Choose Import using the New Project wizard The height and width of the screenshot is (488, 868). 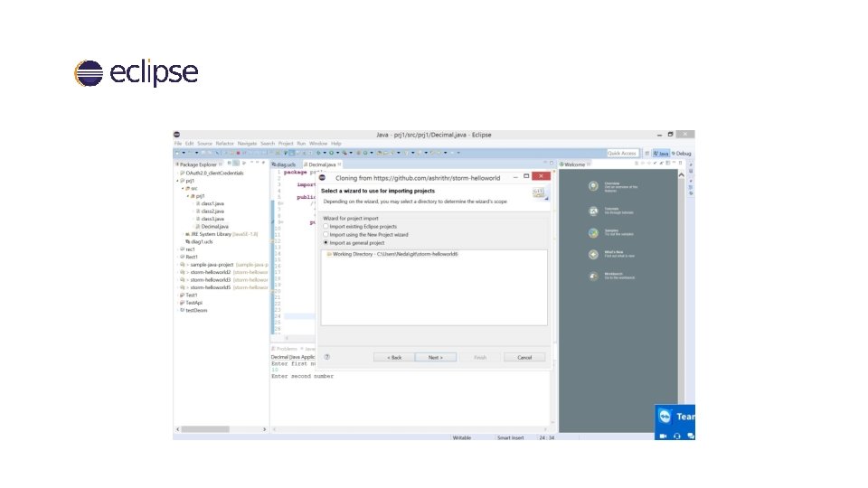325,235
